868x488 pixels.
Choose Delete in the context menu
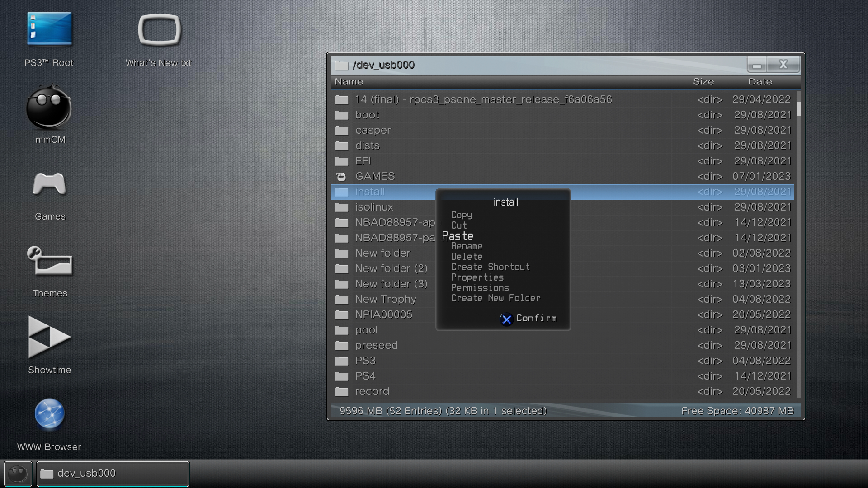pos(467,257)
